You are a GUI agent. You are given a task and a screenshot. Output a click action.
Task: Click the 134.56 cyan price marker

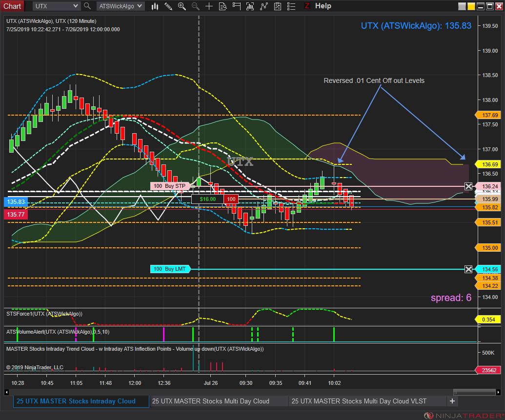click(489, 269)
